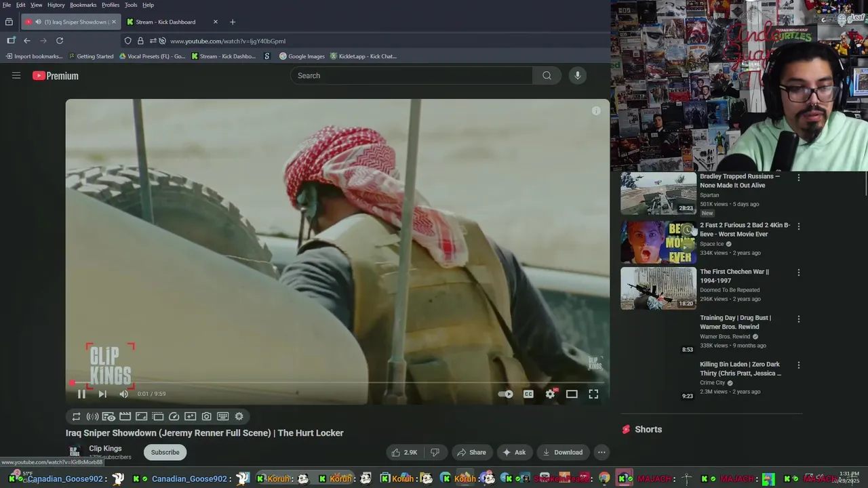Click the Clip Kings channel avatar
Viewport: 868px width, 488px height.
pos(75,452)
